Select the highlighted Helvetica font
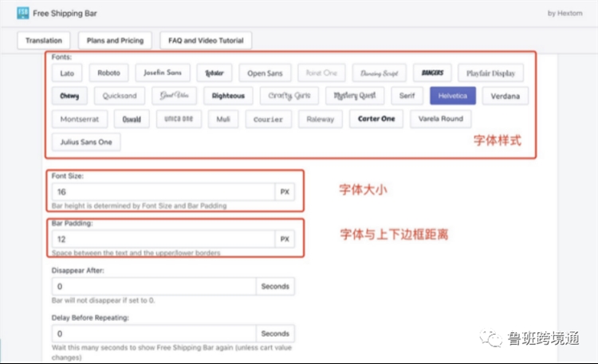Image resolution: width=598 pixels, height=364 pixels. 453,96
